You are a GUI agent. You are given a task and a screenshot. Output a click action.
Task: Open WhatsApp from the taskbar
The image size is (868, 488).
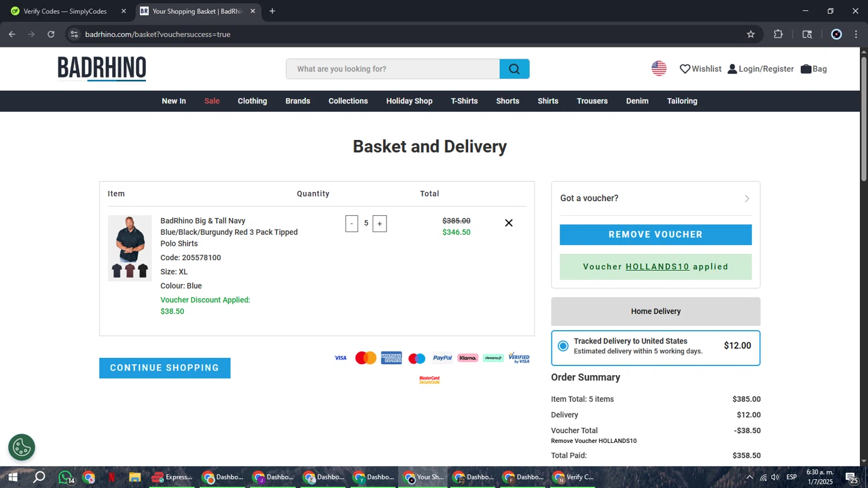(66, 477)
